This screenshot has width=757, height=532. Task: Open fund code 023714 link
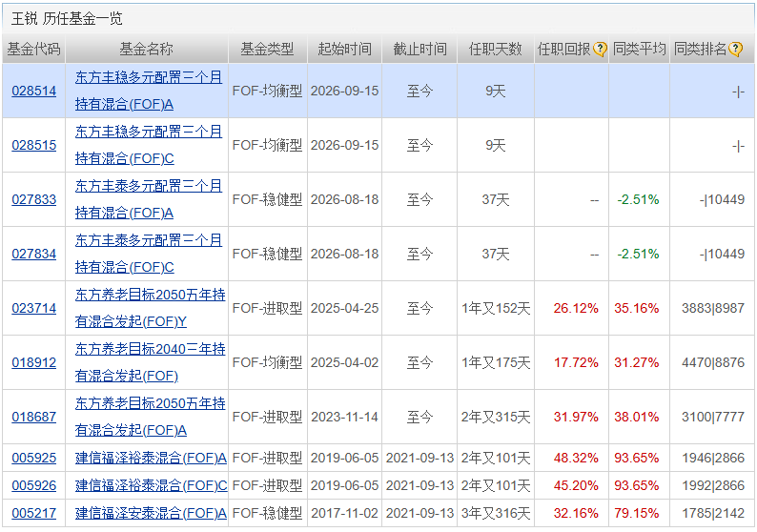33,308
